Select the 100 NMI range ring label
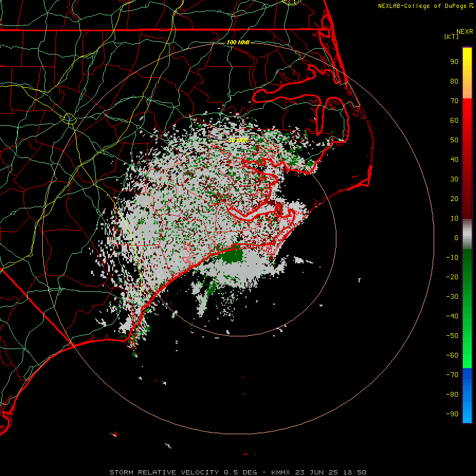 tap(238, 42)
